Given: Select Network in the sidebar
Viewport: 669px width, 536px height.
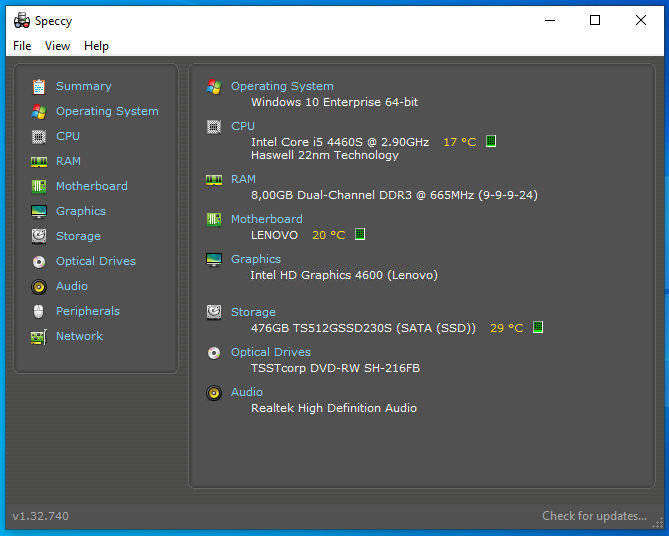Looking at the screenshot, I should click(x=79, y=336).
